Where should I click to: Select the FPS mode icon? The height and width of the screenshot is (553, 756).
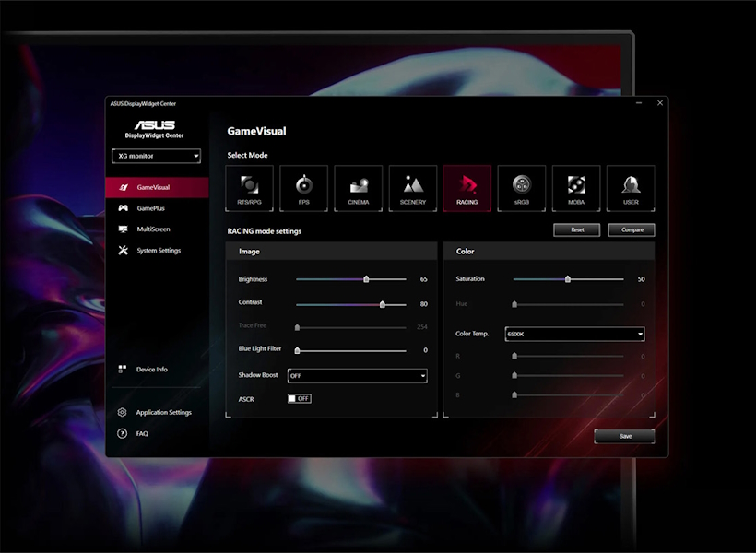click(303, 187)
